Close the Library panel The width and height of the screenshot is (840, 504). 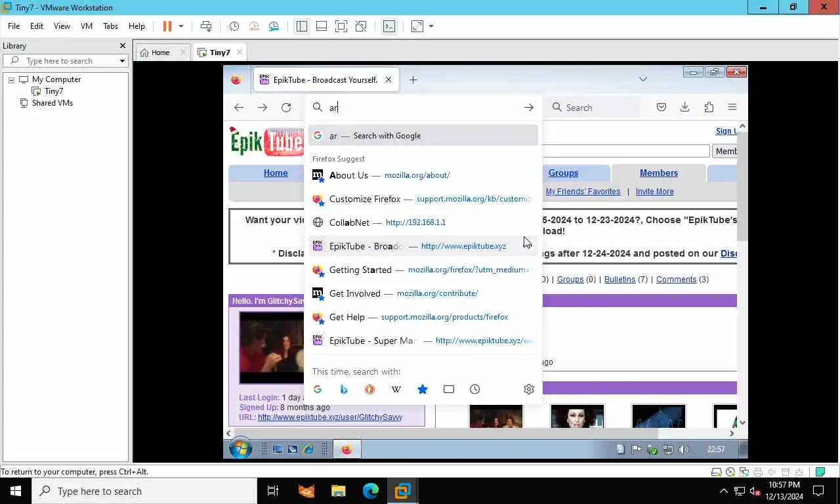click(122, 46)
